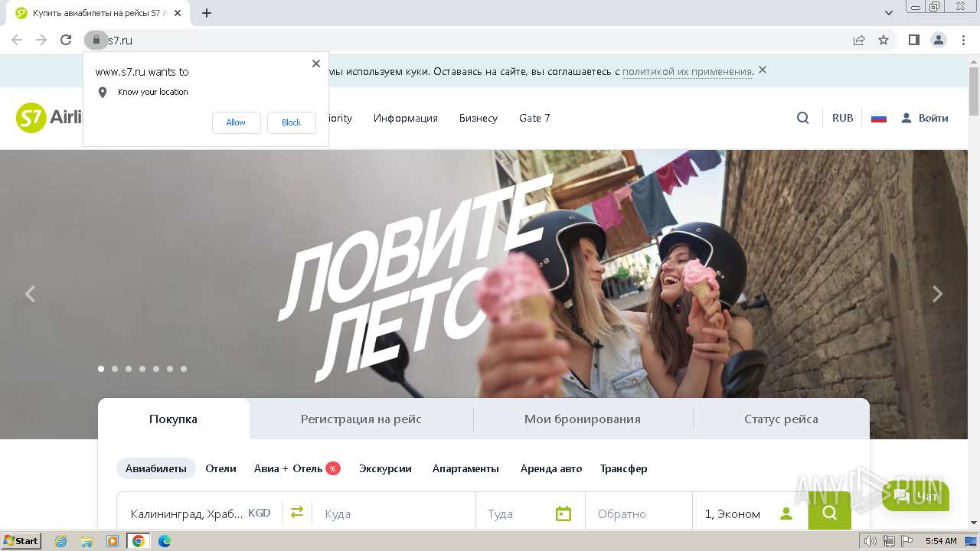Image resolution: width=980 pixels, height=551 pixels.
Task: Swap origin and destination arrows icon
Action: [297, 512]
